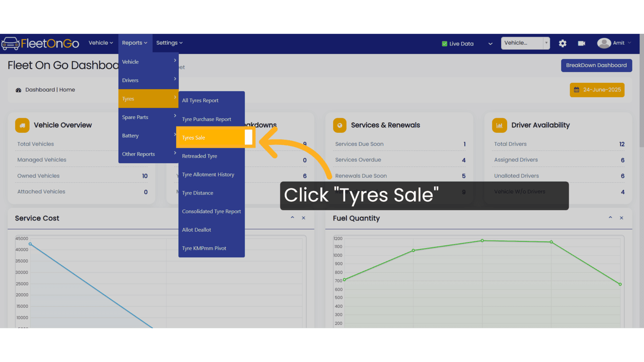The height and width of the screenshot is (362, 644).
Task: Click the Driver Availability chart icon
Action: click(499, 125)
